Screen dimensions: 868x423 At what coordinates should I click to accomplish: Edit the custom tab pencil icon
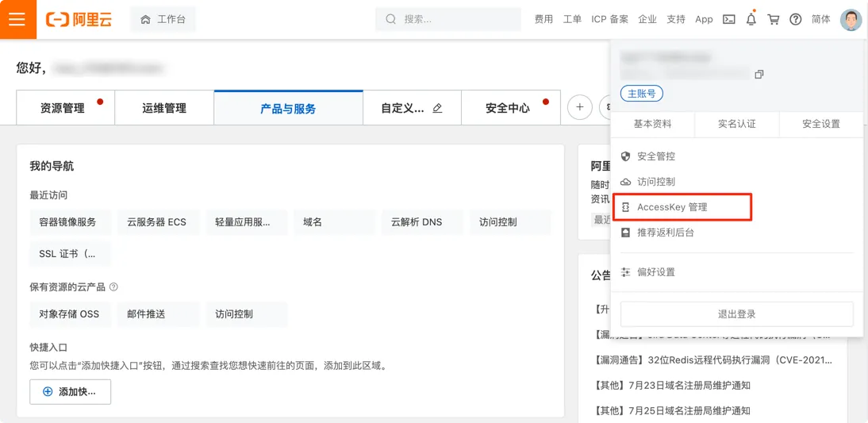[x=437, y=108]
